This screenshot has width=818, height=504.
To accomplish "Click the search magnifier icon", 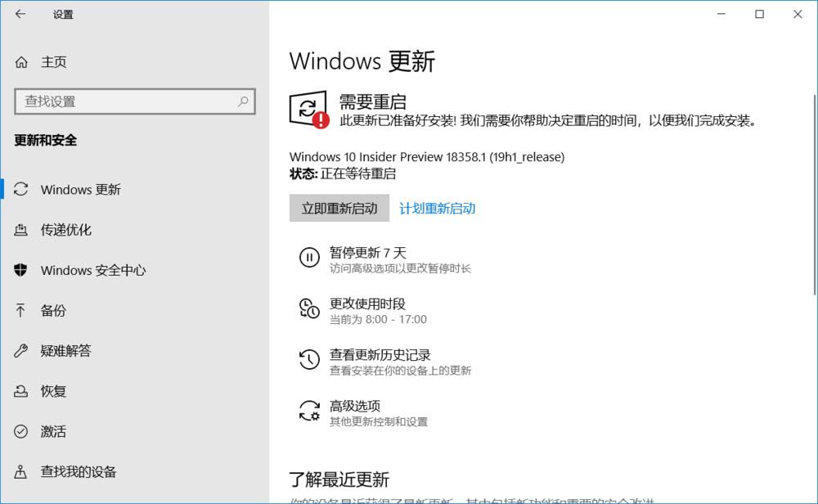I will (243, 101).
